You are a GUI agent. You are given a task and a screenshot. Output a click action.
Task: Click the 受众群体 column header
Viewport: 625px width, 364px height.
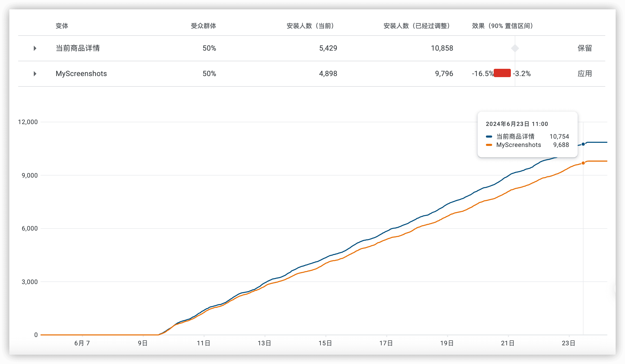tap(203, 26)
